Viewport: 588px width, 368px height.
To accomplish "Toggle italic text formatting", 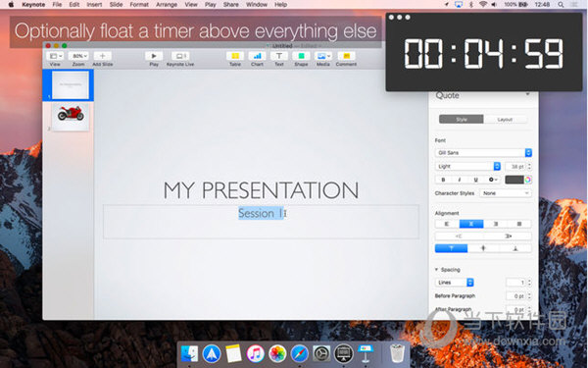I will point(460,180).
